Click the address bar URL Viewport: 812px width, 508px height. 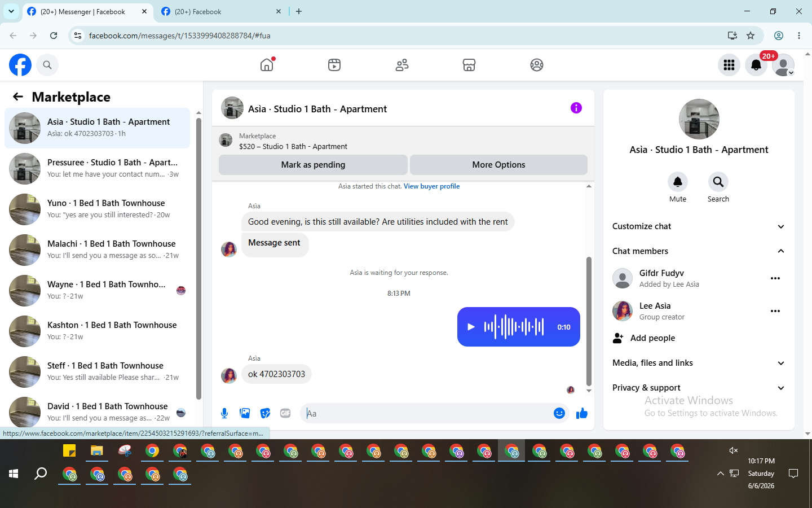[x=179, y=36]
